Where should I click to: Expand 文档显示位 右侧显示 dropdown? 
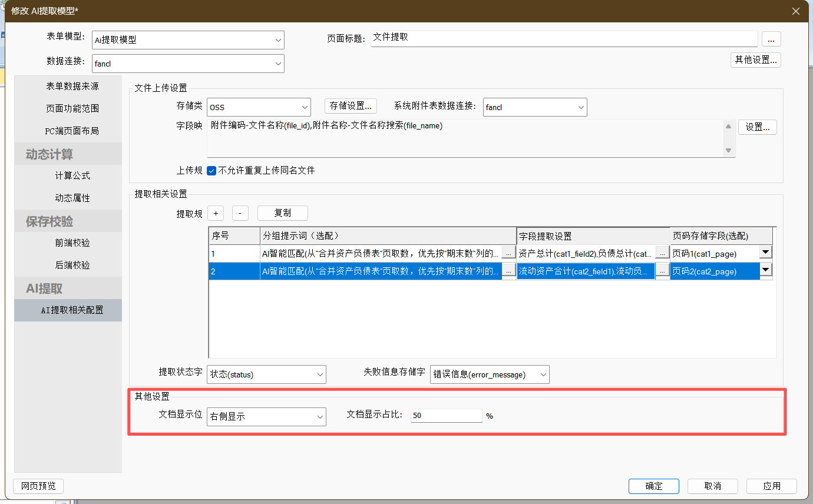click(320, 416)
